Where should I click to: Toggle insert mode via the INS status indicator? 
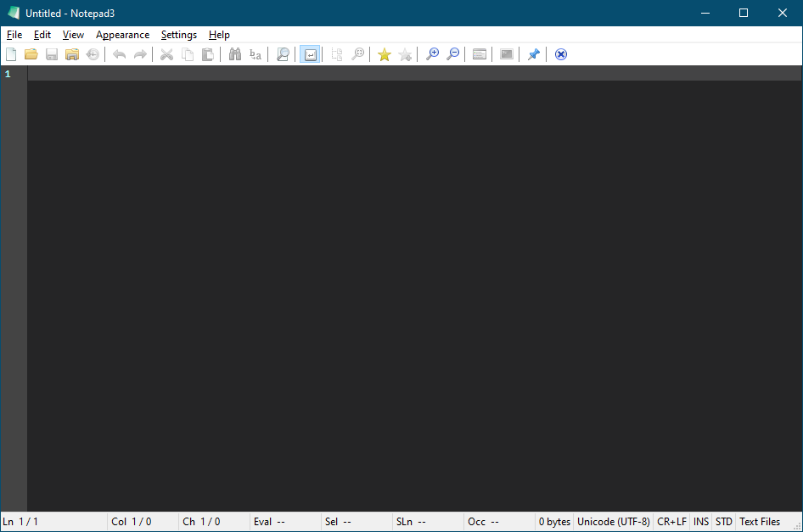[x=700, y=521]
